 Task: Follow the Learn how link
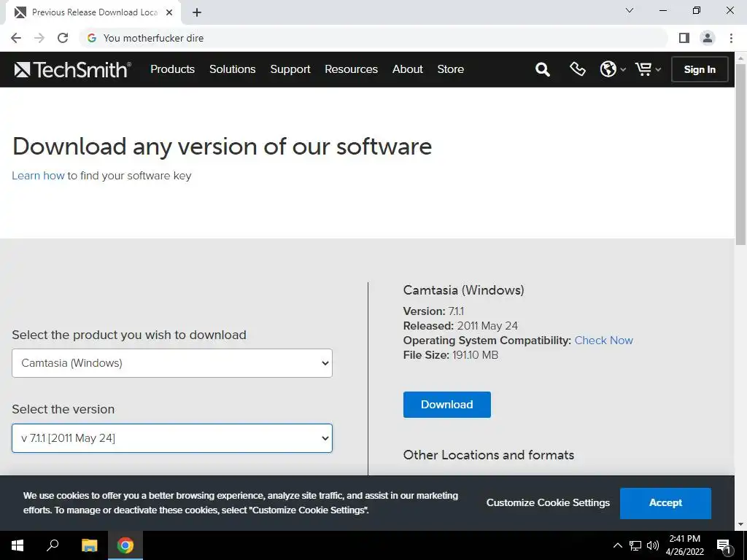pos(38,176)
